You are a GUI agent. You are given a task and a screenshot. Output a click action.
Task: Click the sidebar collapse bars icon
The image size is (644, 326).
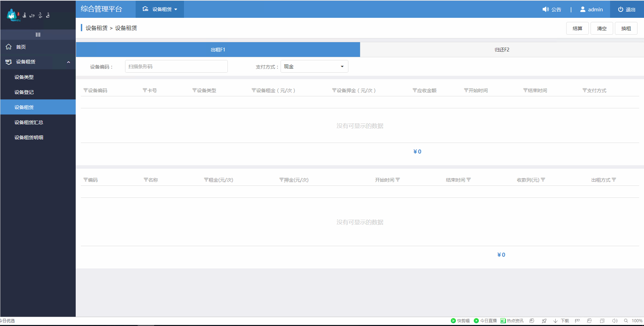click(38, 35)
